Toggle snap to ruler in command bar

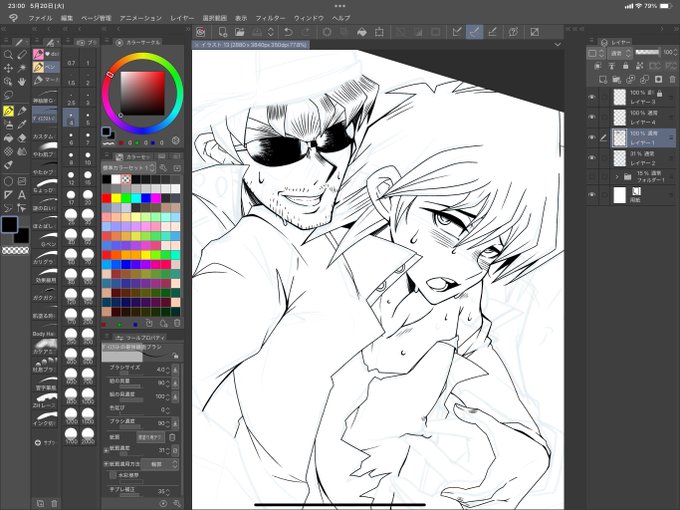(456, 32)
